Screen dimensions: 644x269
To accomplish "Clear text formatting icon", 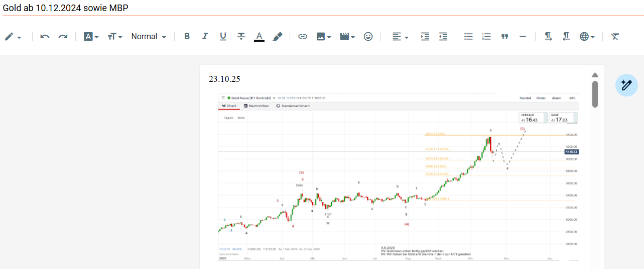I will coord(614,37).
